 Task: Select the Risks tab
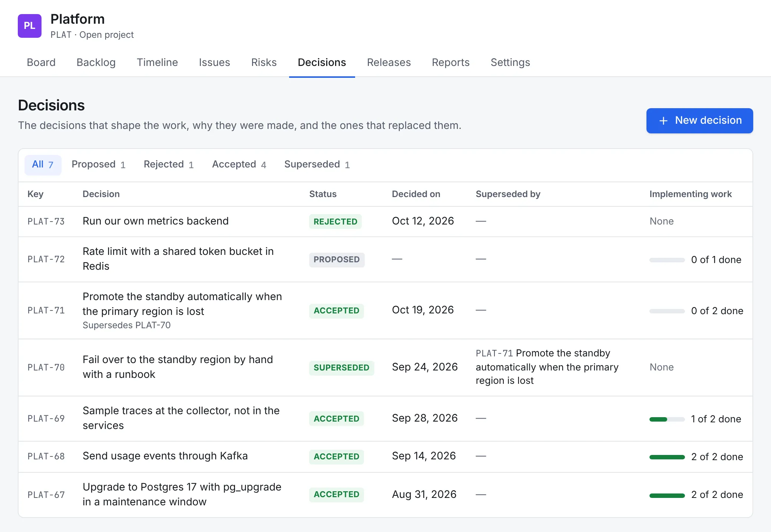click(x=264, y=62)
